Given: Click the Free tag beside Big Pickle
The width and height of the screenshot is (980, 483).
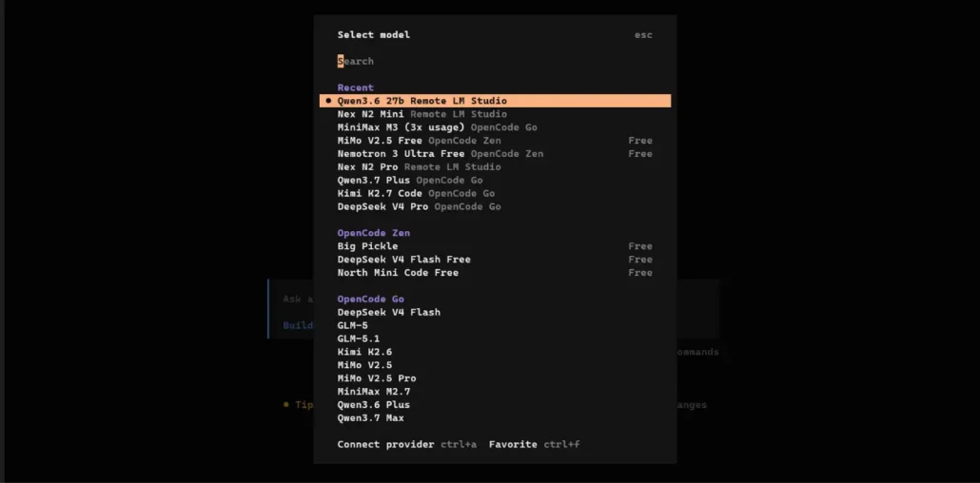Looking at the screenshot, I should coord(640,246).
